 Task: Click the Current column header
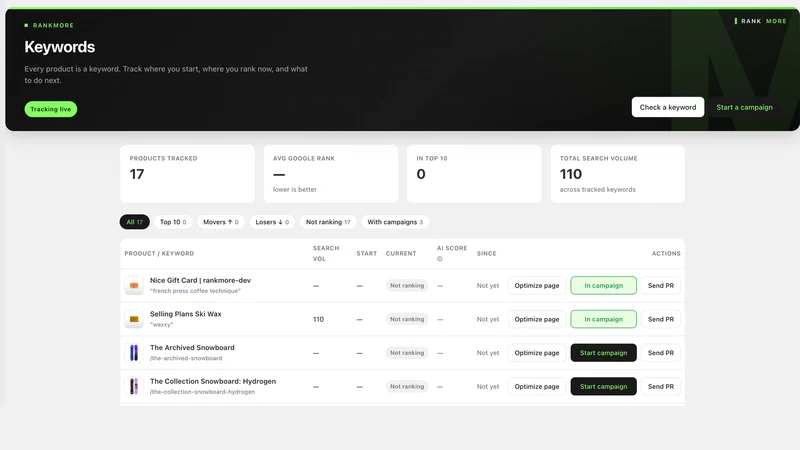(x=401, y=253)
